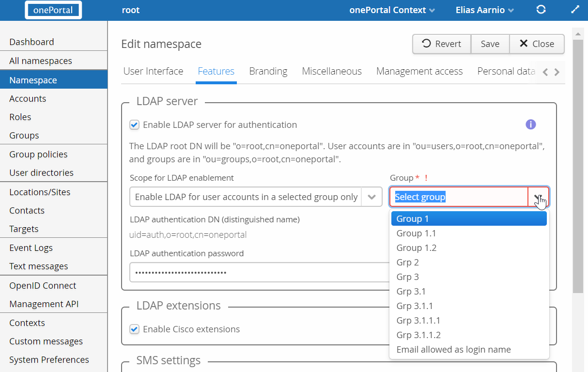Open Scope for LDAP enablement dropdown
The image size is (588, 372).
coord(256,197)
